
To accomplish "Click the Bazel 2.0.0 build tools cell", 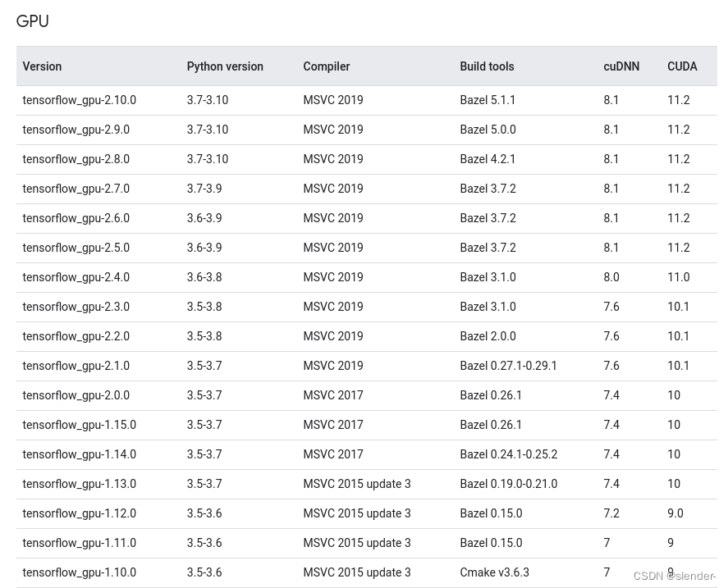I will [x=488, y=336].
